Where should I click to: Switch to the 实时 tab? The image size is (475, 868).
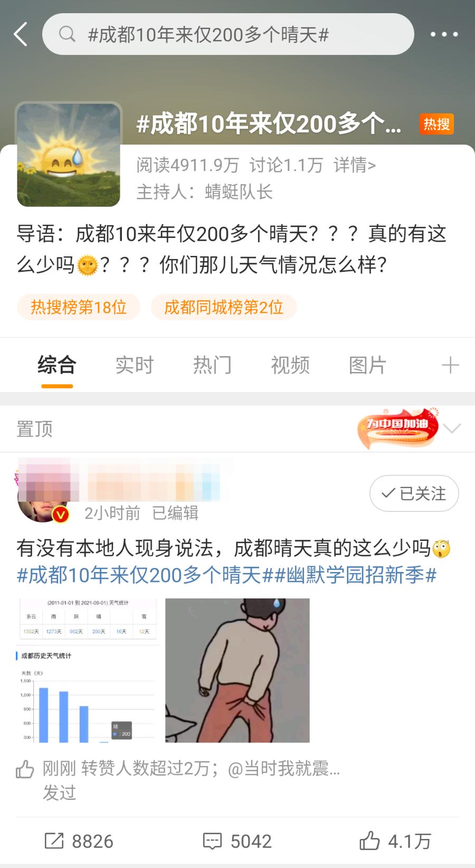click(135, 365)
